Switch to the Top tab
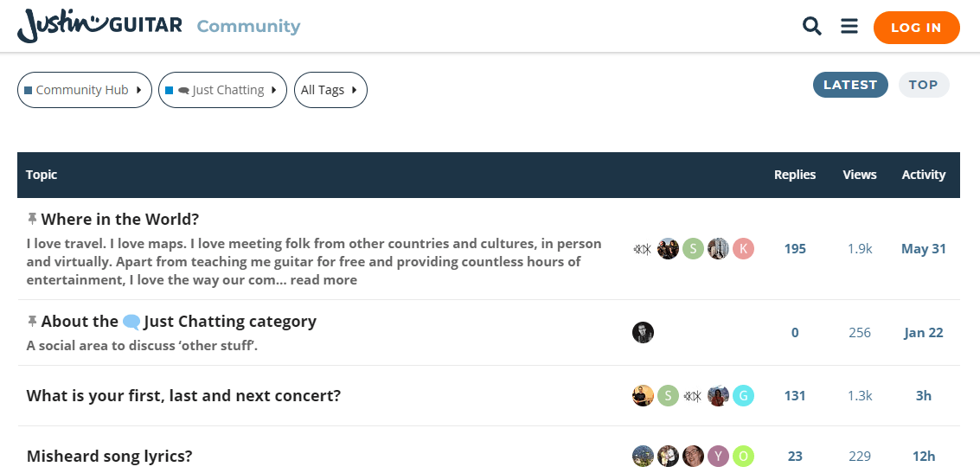The image size is (980, 473). (x=924, y=85)
